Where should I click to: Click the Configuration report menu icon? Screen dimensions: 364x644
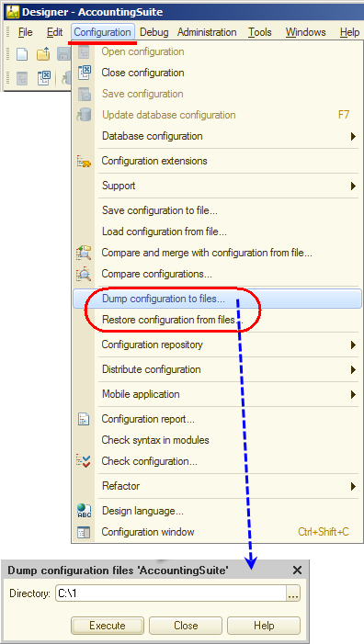[84, 419]
